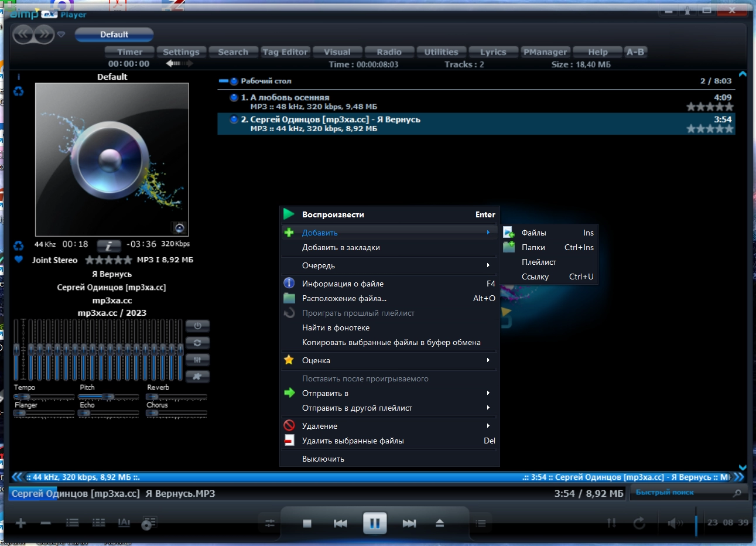The image size is (756, 546).
Task: Go back to the previous track
Action: point(340,523)
